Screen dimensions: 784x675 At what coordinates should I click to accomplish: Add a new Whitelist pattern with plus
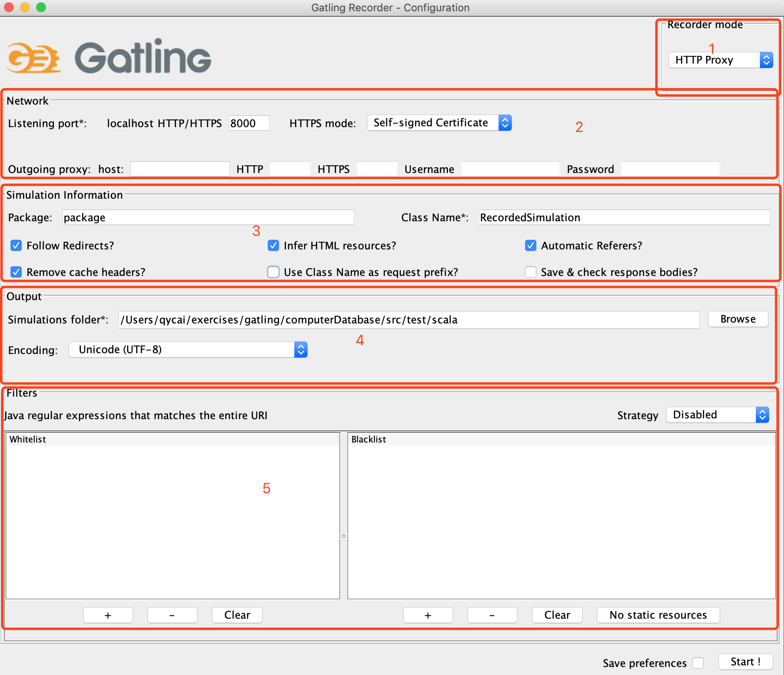pos(108,615)
